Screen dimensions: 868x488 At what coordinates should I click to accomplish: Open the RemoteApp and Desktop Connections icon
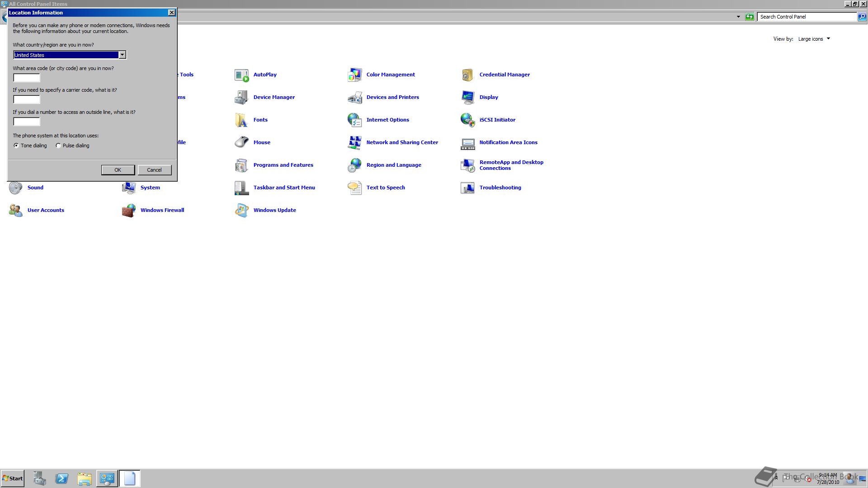[x=468, y=165]
